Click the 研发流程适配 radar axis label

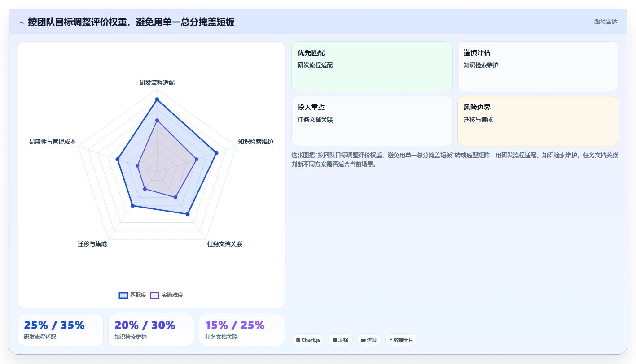coord(157,83)
